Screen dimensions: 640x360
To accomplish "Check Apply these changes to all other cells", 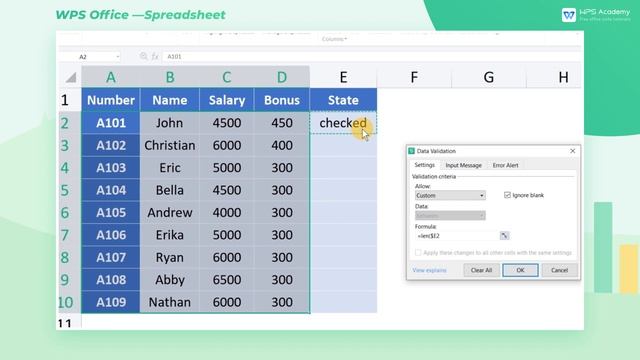I will [x=418, y=253].
